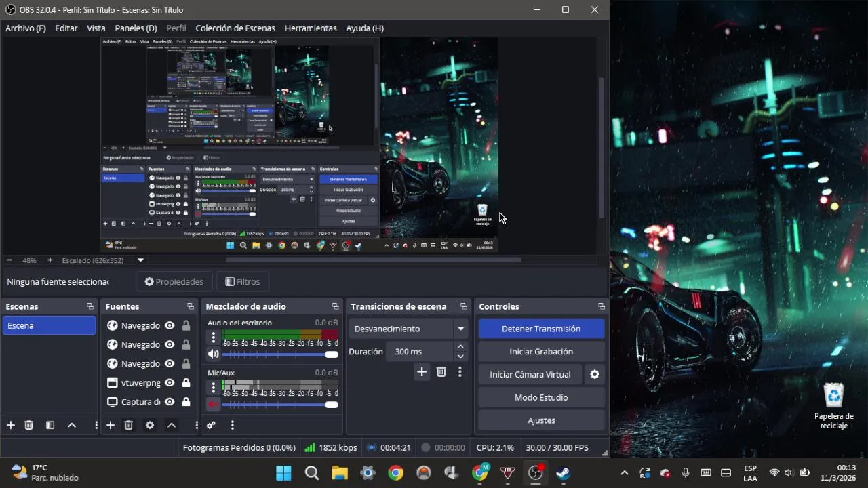Open source properties gear in Fuentes panel
The height and width of the screenshot is (488, 868).
point(150,425)
